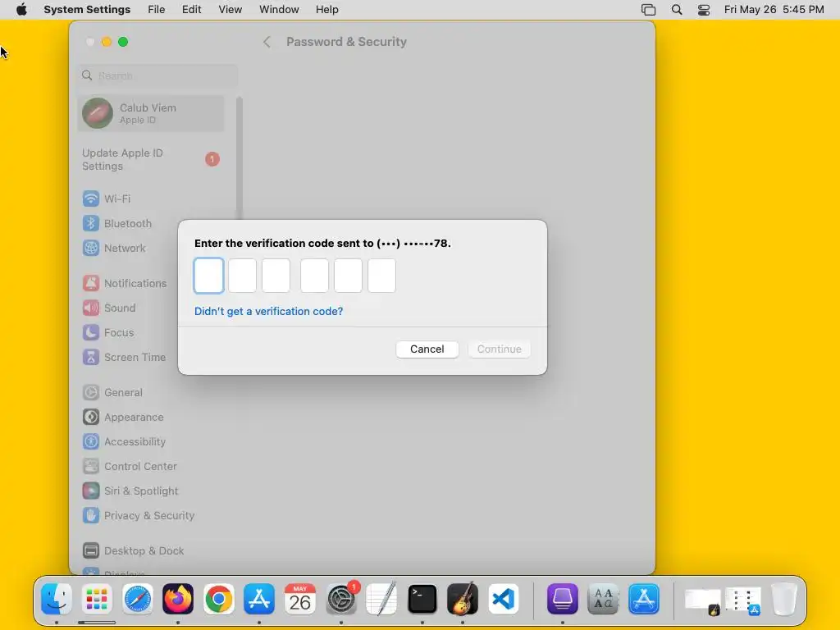840x630 pixels.
Task: Click the sixth verification code box
Action: click(x=382, y=276)
